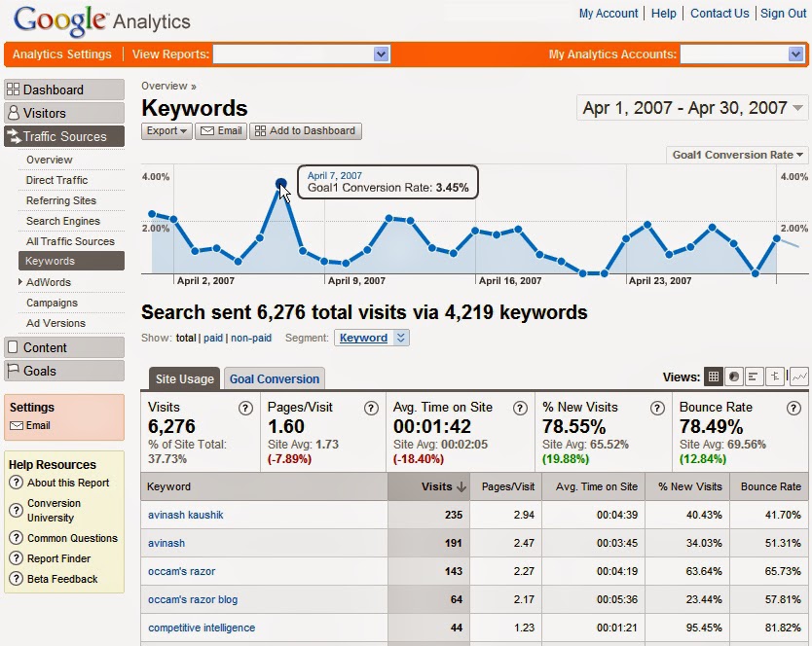Open keyword 'occam's razor blog'

[193, 599]
